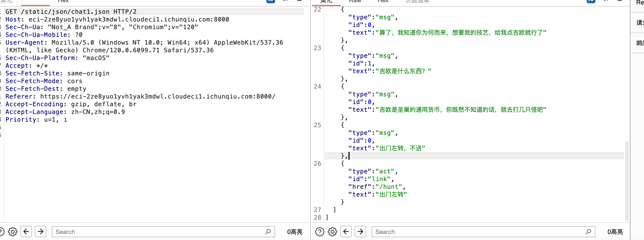Screen dimensions: 644x240
Task: Go to next response search match
Action: point(360,232)
